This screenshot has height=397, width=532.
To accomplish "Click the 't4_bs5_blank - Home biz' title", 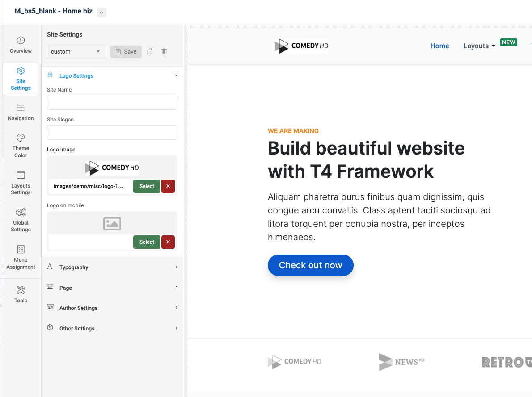I will (x=53, y=11).
